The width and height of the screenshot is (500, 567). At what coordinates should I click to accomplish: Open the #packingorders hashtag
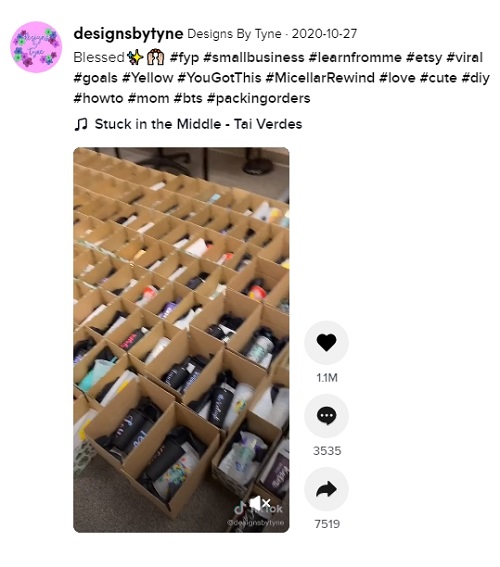258,98
